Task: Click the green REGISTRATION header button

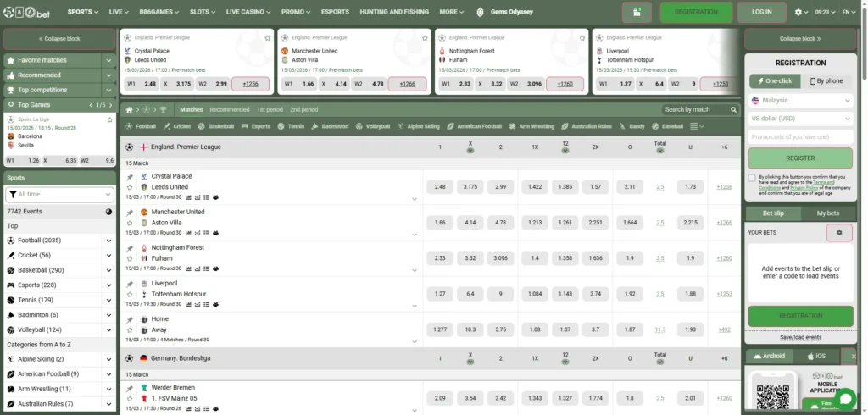Action: tap(697, 12)
